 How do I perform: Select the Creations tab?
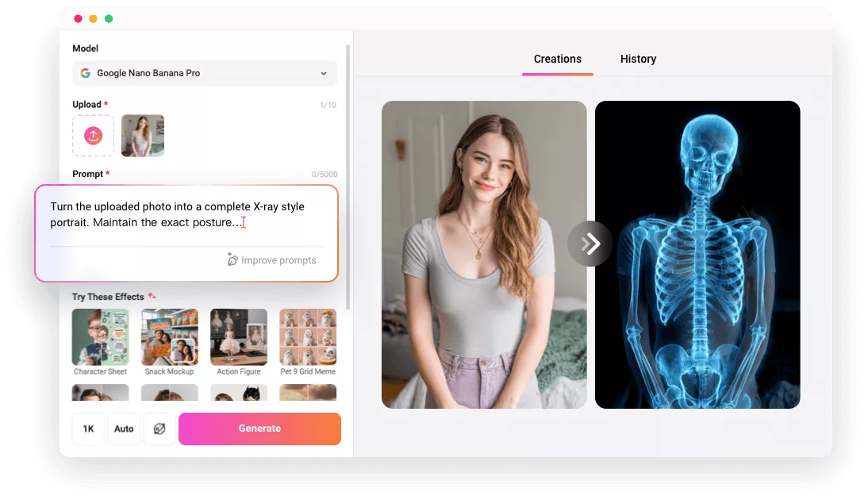[557, 59]
